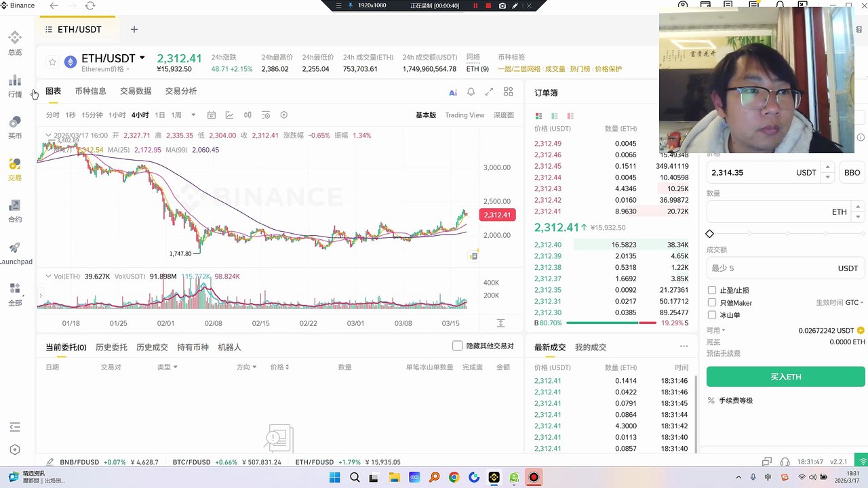The height and width of the screenshot is (488, 868).
Task: Reload page using Binance refresh icon
Action: [x=90, y=5]
